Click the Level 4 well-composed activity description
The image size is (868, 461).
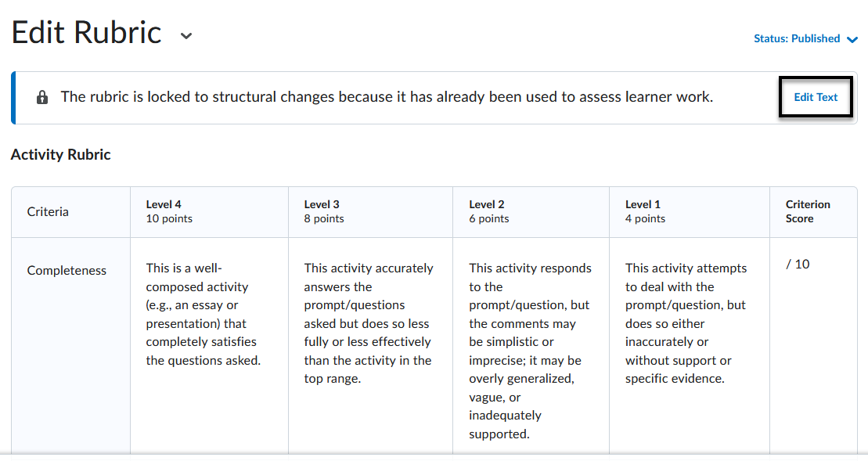203,314
